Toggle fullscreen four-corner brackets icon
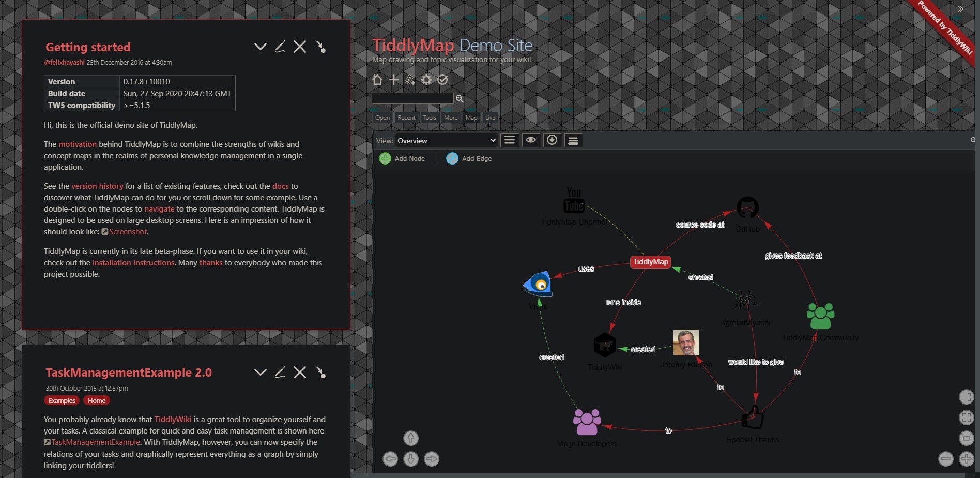This screenshot has height=478, width=980. 967,417
